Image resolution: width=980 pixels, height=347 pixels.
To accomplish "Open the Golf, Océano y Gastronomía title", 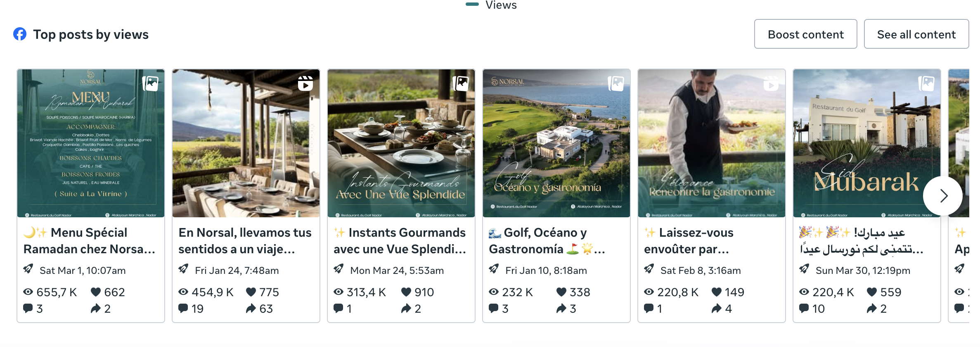I will (x=546, y=241).
